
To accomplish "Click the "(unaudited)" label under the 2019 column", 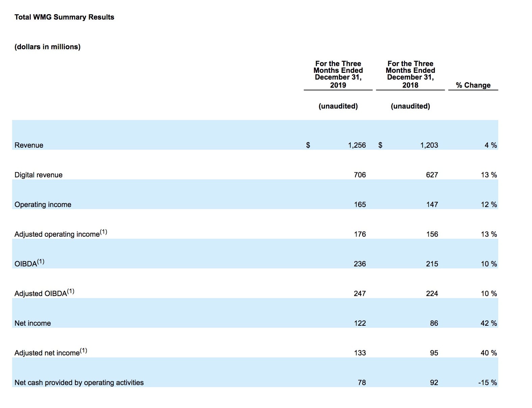I will 338,106.
